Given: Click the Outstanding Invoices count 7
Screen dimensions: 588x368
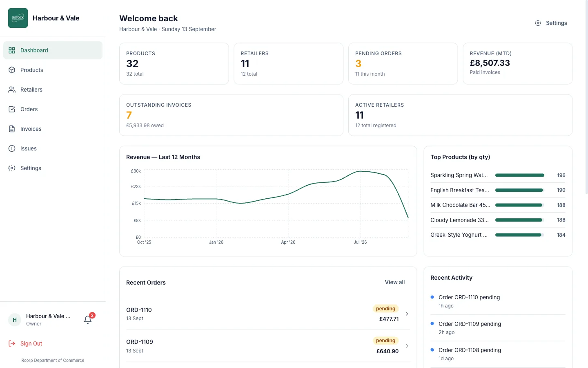Looking at the screenshot, I should pyautogui.click(x=129, y=115).
